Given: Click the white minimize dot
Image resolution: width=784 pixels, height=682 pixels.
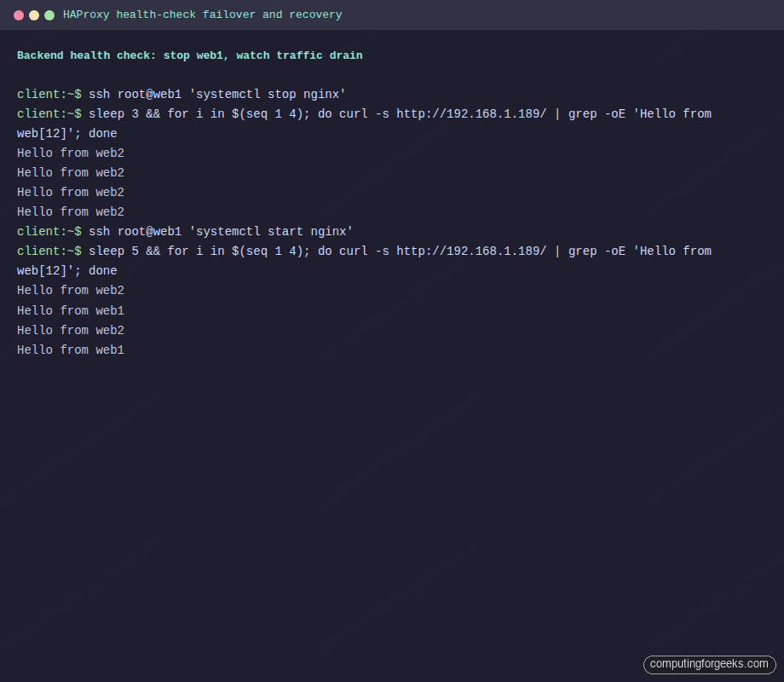Looking at the screenshot, I should (x=33, y=14).
